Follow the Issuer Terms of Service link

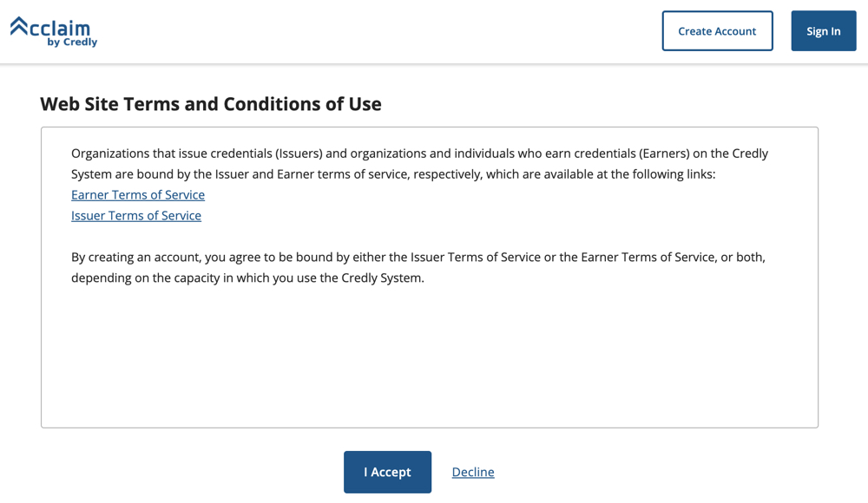point(136,216)
